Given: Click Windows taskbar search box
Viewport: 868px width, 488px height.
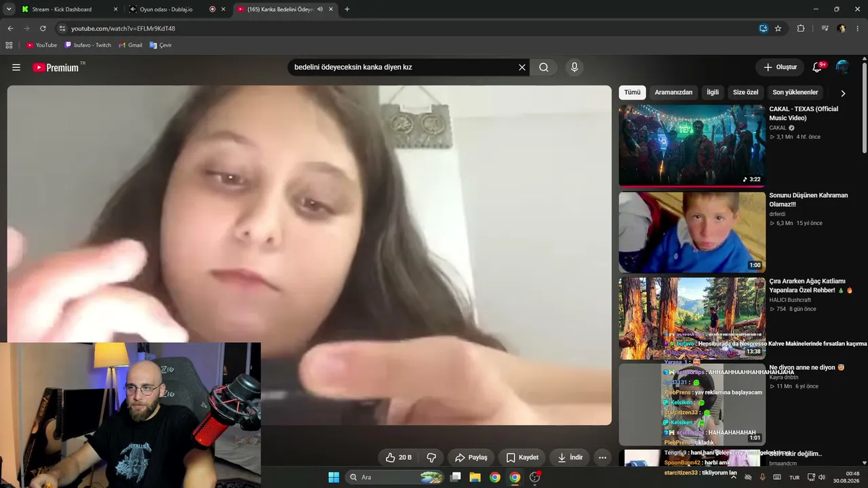Looking at the screenshot, I should [396, 477].
